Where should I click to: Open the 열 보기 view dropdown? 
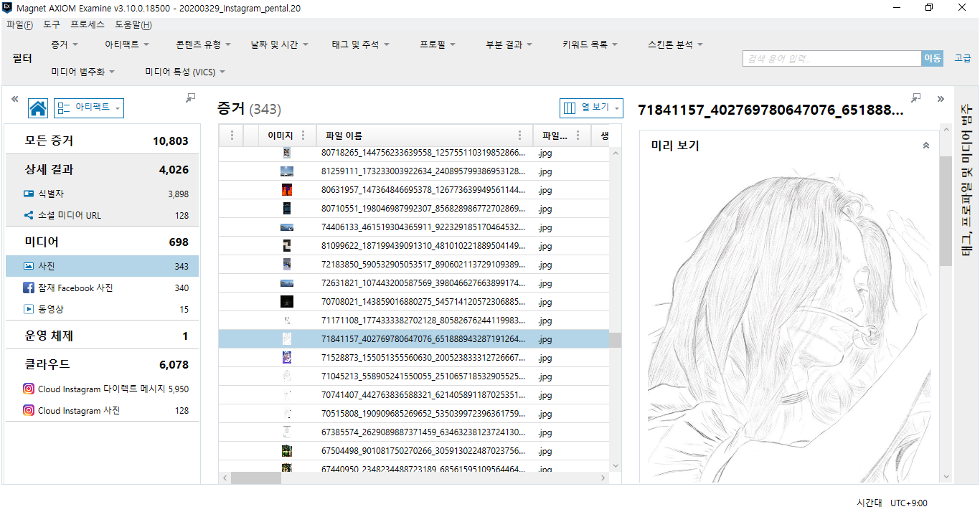point(591,108)
